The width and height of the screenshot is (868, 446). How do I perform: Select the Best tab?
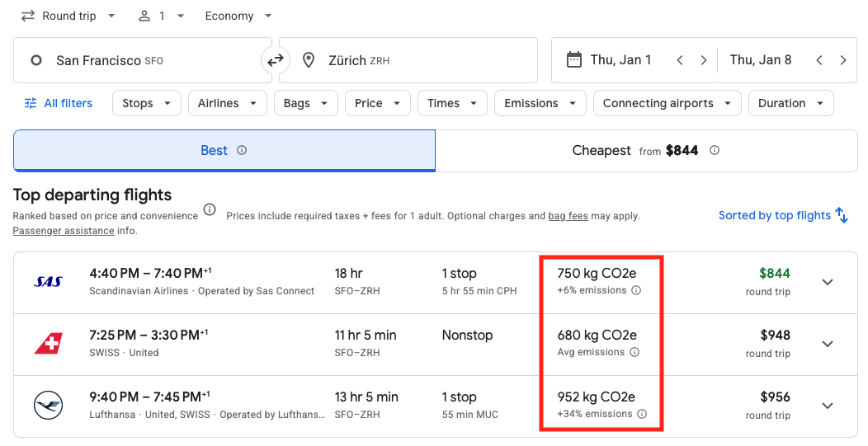tap(224, 151)
